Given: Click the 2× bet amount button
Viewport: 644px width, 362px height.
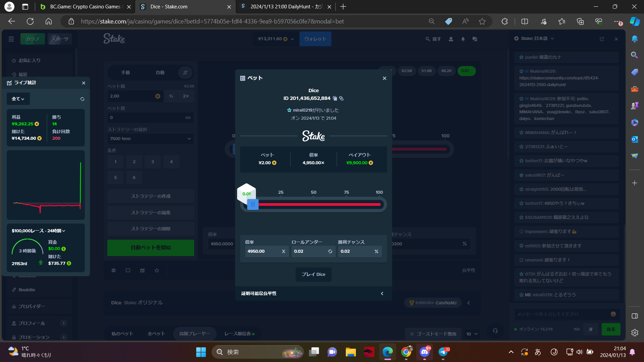Looking at the screenshot, I should 186,96.
